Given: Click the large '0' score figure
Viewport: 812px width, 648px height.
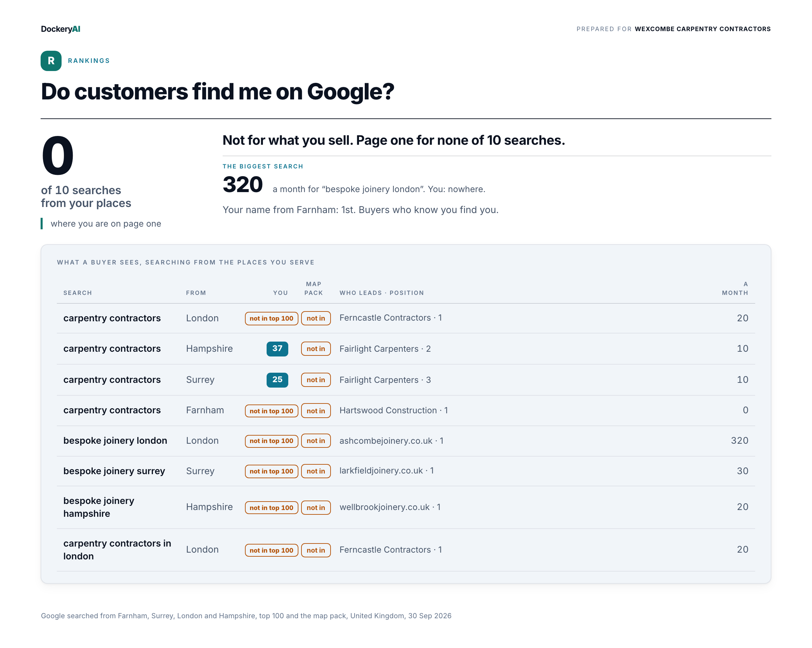Looking at the screenshot, I should 57,156.
